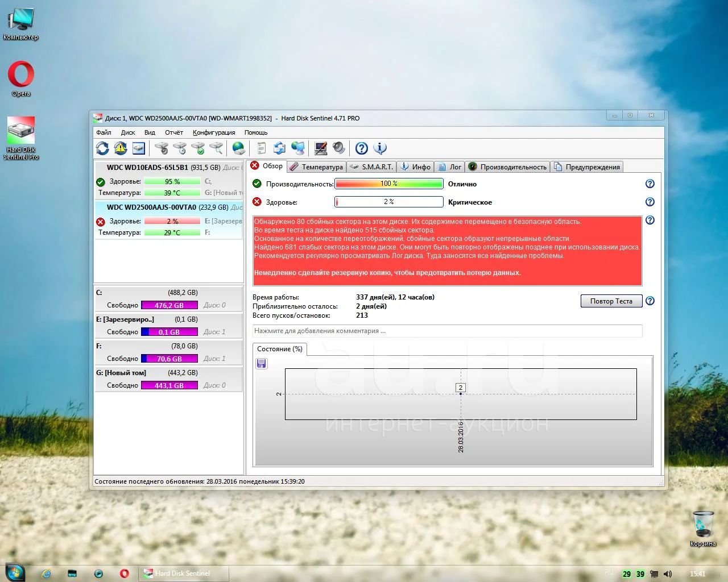Open the Вид menu

coord(150,132)
